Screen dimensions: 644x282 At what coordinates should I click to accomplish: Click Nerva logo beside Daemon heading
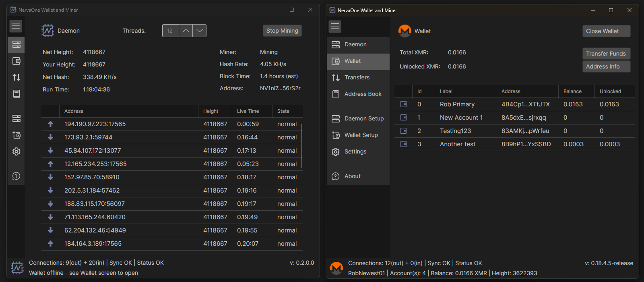pos(48,31)
